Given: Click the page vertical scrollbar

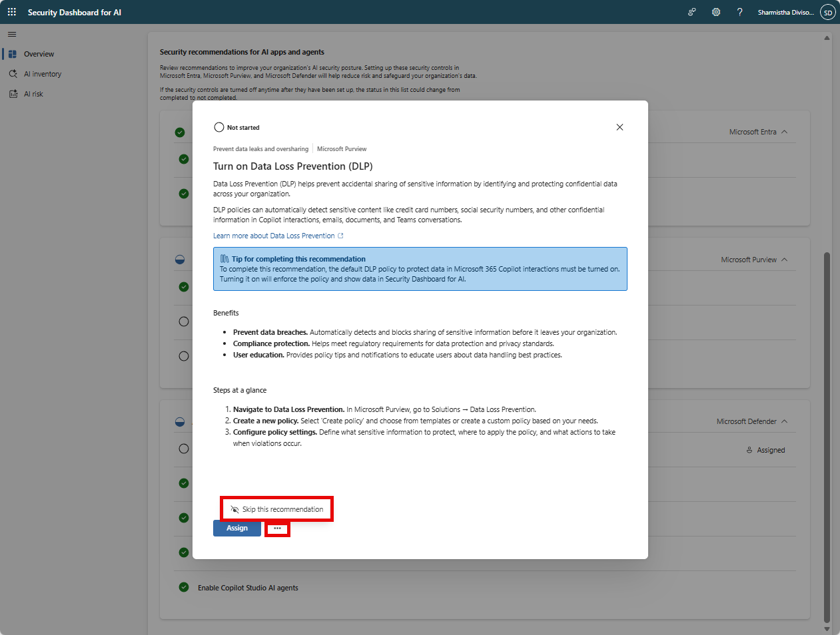Looking at the screenshot, I should pos(827,436).
